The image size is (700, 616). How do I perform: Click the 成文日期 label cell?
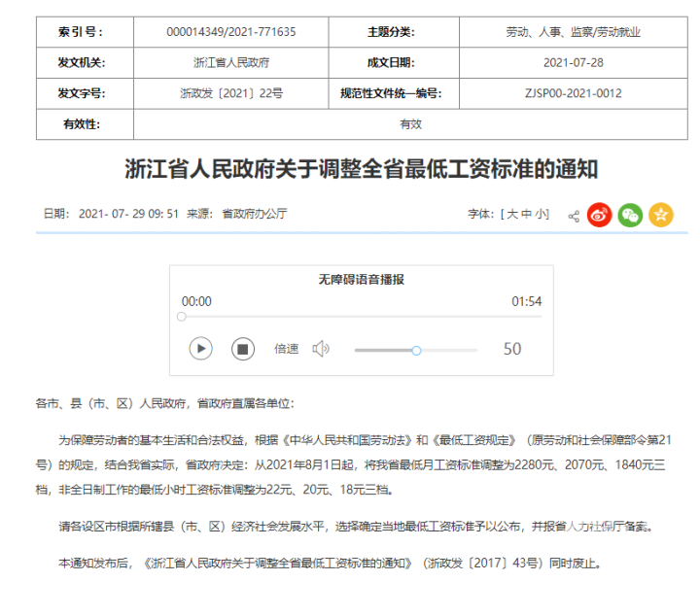[x=394, y=63]
